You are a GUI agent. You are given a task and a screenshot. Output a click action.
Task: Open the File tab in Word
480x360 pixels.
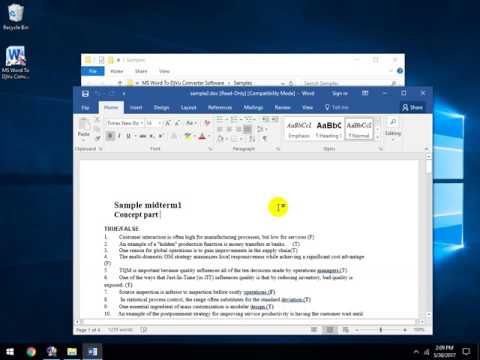coord(86,107)
